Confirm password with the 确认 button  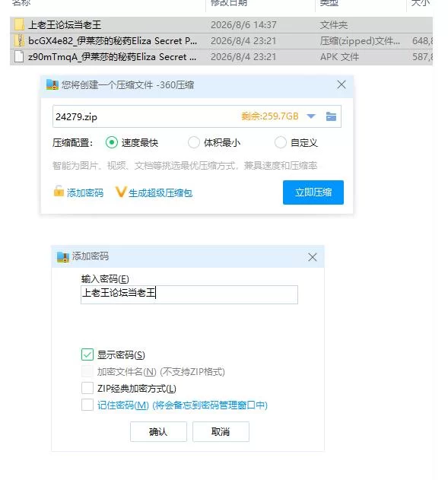click(158, 431)
